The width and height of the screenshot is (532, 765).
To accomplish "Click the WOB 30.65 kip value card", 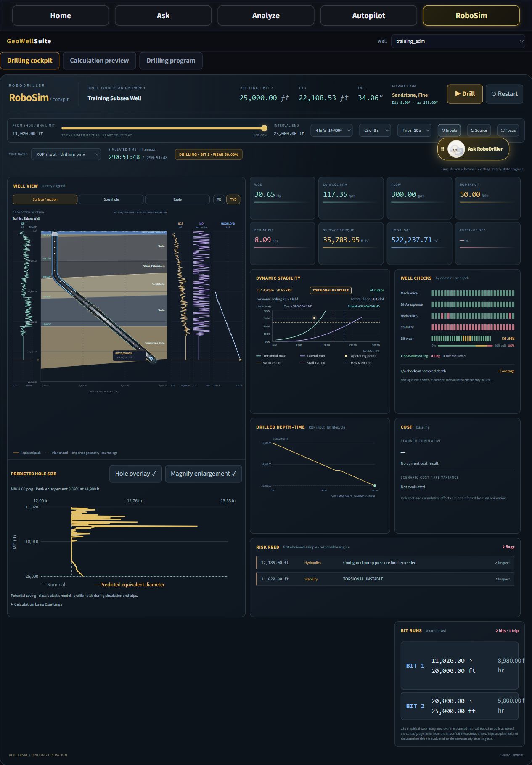I will coord(283,198).
